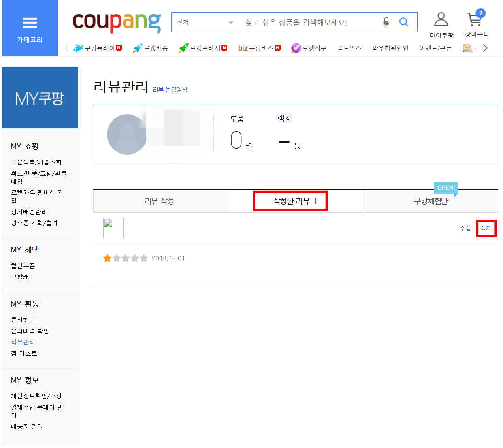
Task: Switch to the 리뷰 작성 tab
Action: coord(160,201)
